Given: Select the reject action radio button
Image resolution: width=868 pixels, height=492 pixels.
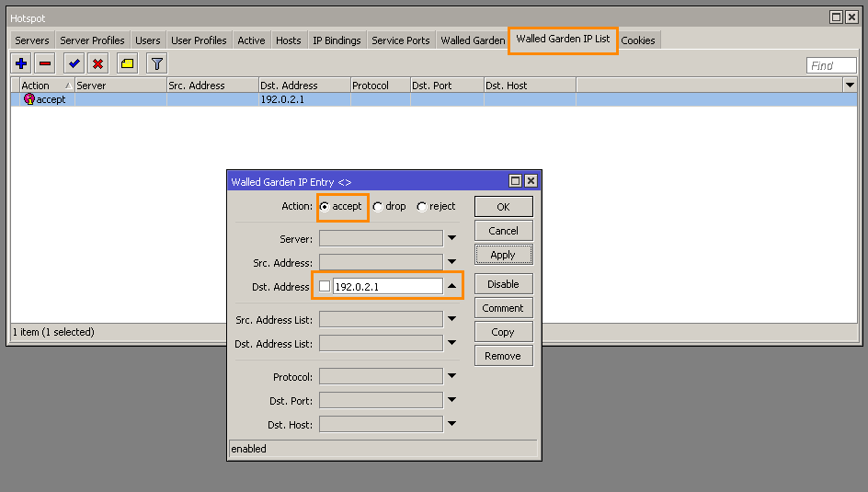Looking at the screenshot, I should click(422, 207).
